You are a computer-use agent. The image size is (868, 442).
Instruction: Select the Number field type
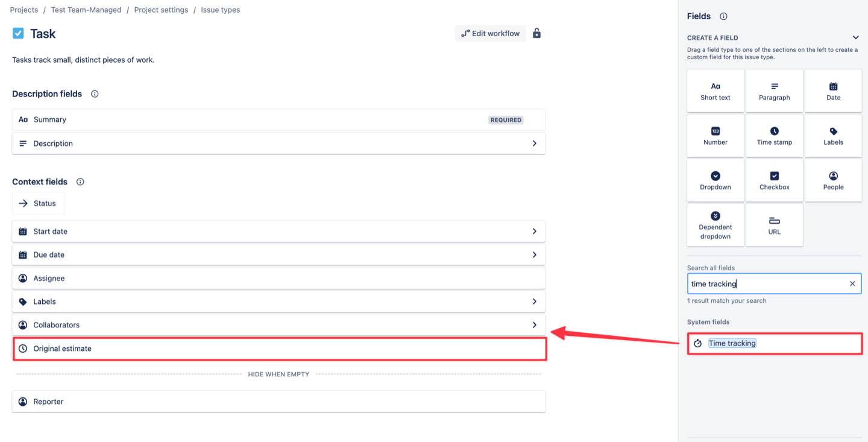[x=715, y=135]
